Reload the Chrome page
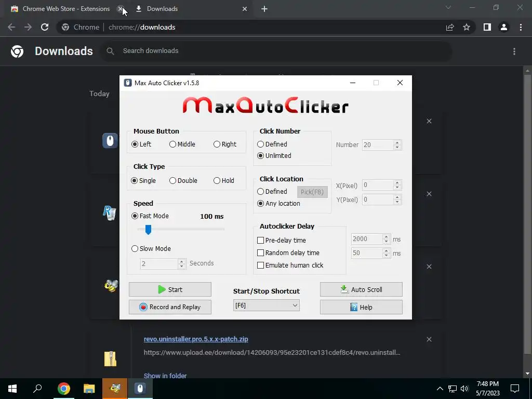 click(x=45, y=27)
